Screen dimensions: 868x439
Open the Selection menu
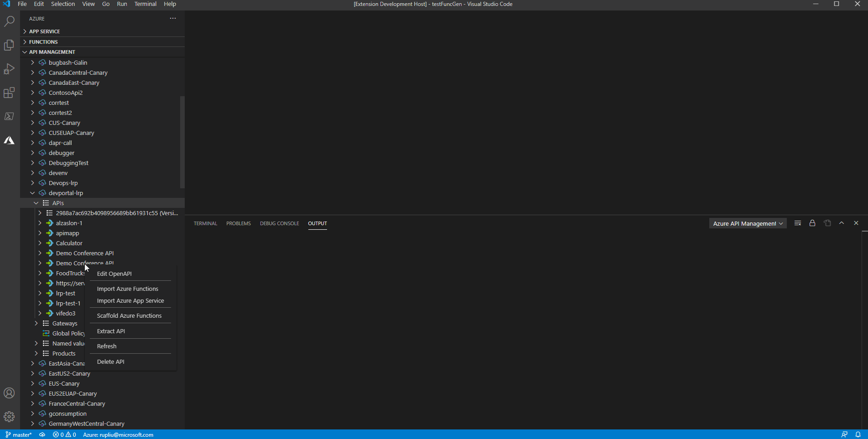coord(63,4)
